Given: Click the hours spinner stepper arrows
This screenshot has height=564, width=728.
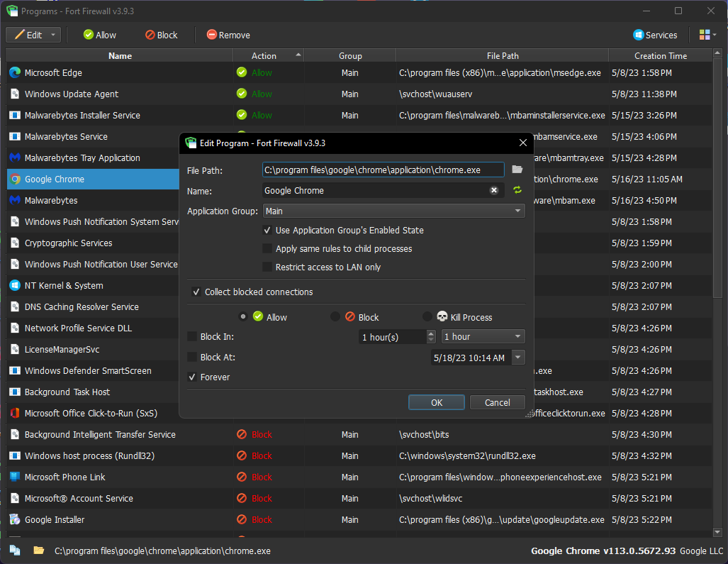Looking at the screenshot, I should point(431,336).
